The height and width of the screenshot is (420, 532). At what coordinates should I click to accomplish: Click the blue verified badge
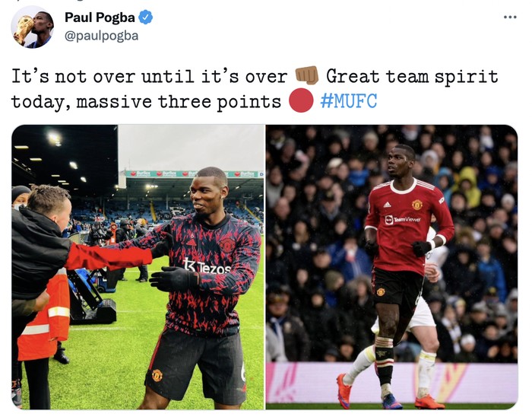coord(146,17)
